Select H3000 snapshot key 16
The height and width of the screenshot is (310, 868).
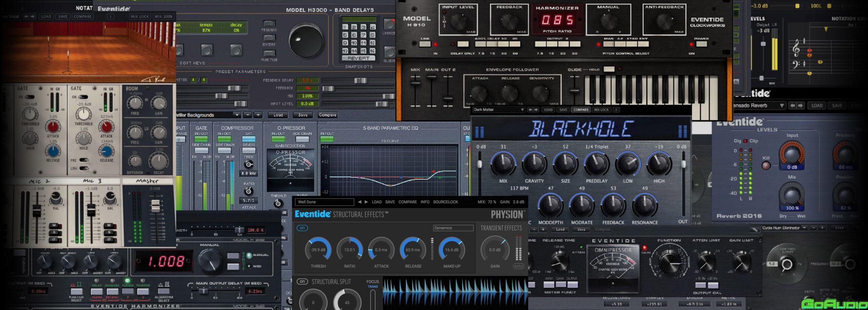(372, 51)
